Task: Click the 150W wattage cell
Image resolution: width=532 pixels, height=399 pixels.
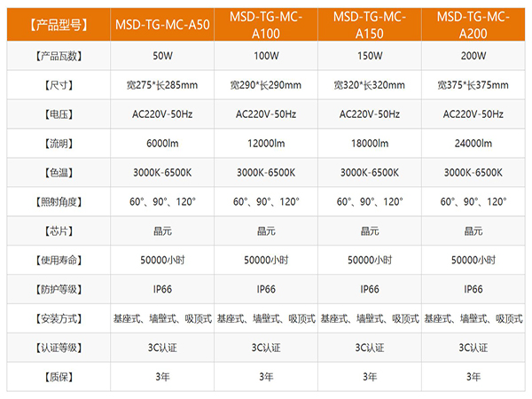Action: (x=370, y=56)
